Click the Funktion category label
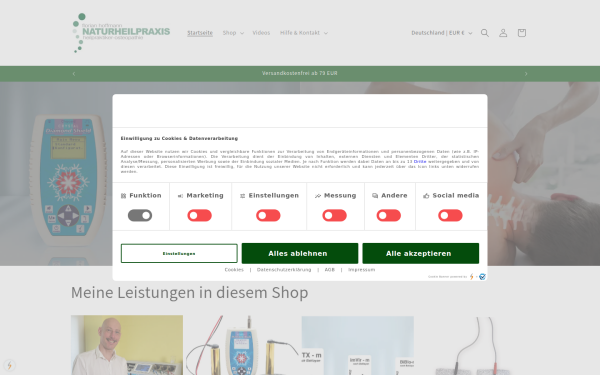Screen dimensions: 600x375 pos(145,196)
